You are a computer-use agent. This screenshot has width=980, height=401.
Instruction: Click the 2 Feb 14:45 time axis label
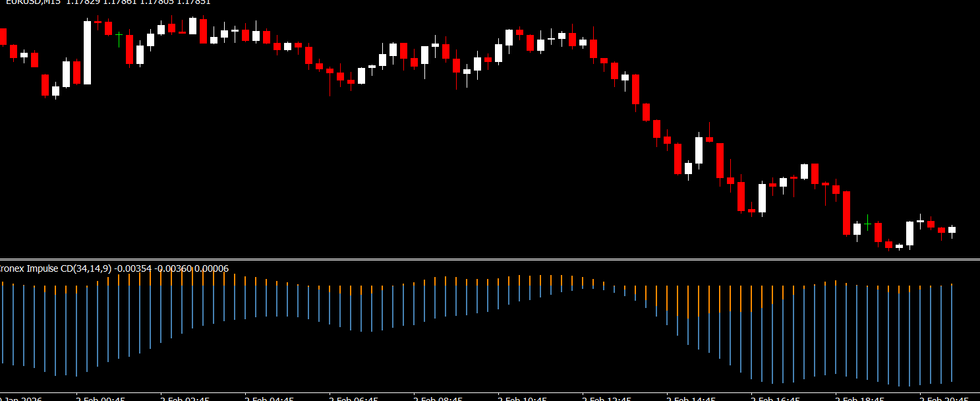[691, 398]
